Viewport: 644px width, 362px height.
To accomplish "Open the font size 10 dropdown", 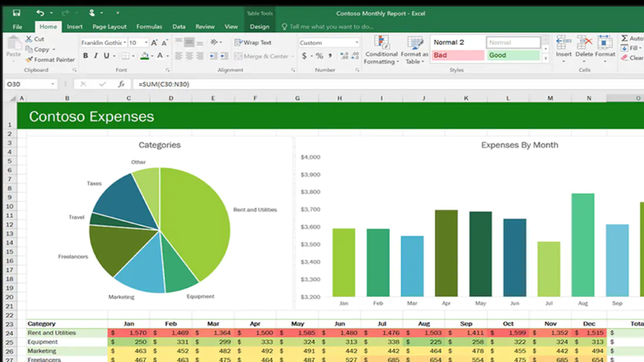I will [x=146, y=42].
